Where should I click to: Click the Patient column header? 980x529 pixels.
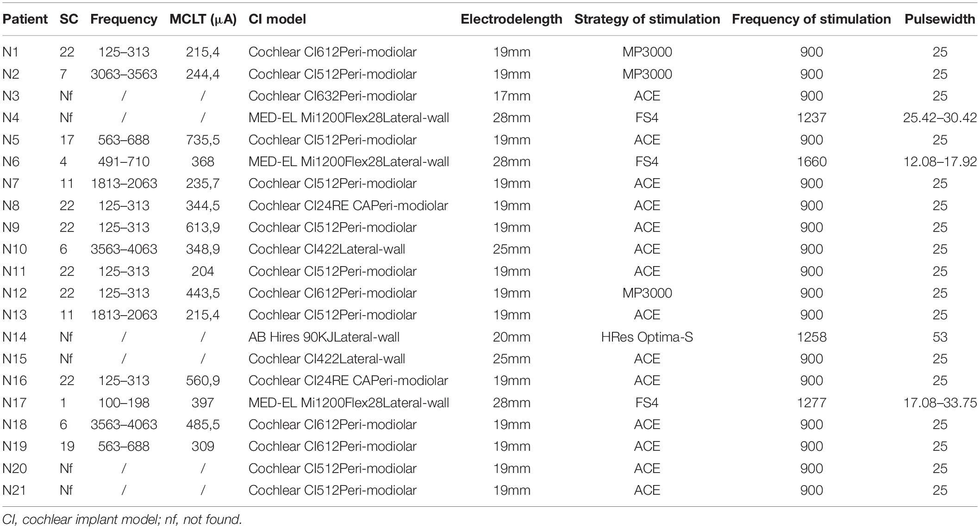click(x=25, y=19)
